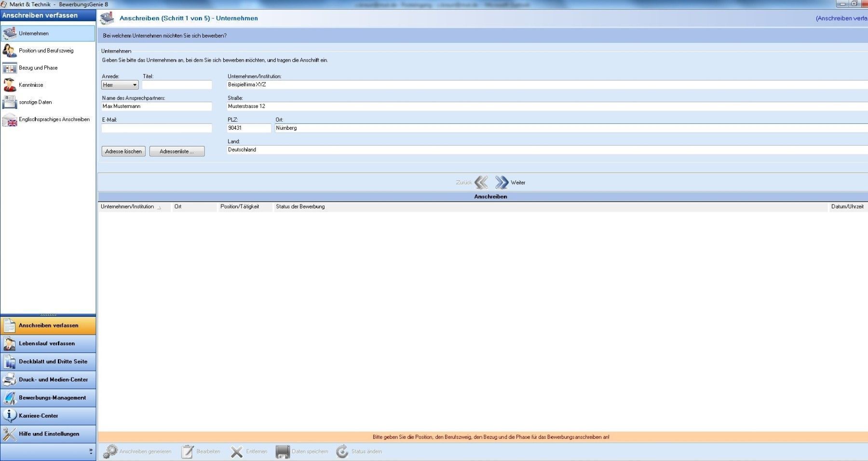Open the Adressenliste button

tap(176, 151)
